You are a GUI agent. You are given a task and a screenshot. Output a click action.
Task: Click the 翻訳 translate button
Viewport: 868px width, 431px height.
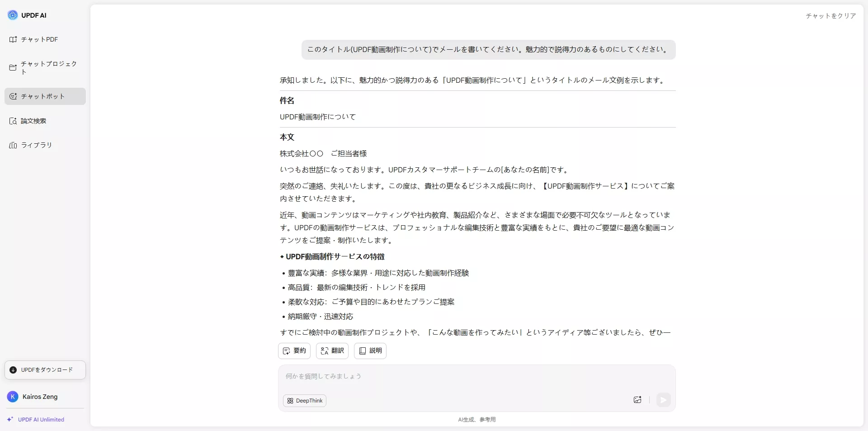click(x=332, y=351)
